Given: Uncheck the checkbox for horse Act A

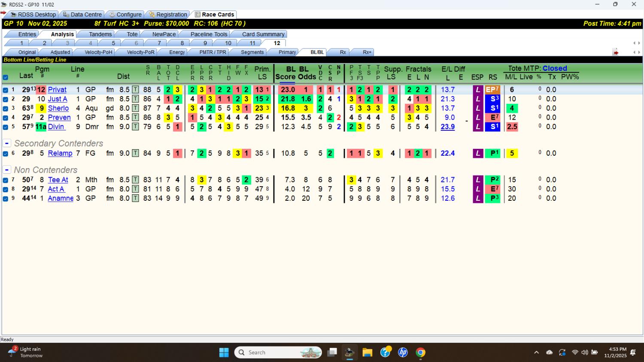Looking at the screenshot, I should click(x=6, y=189).
